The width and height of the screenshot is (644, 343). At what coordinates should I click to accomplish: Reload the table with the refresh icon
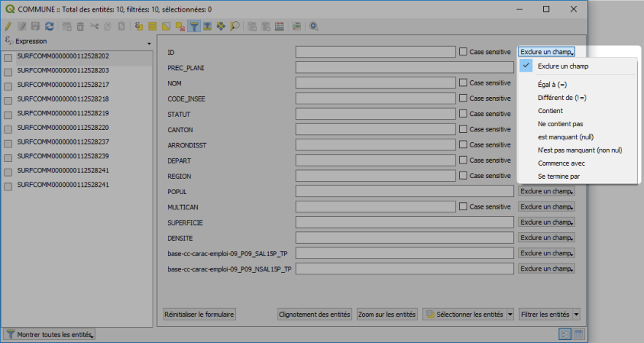[50, 27]
